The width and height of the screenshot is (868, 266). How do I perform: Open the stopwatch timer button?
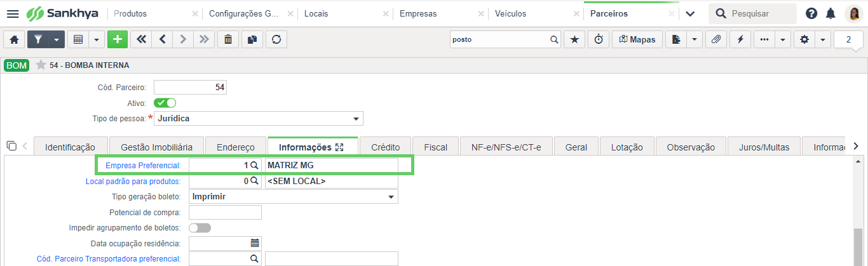pyautogui.click(x=599, y=39)
